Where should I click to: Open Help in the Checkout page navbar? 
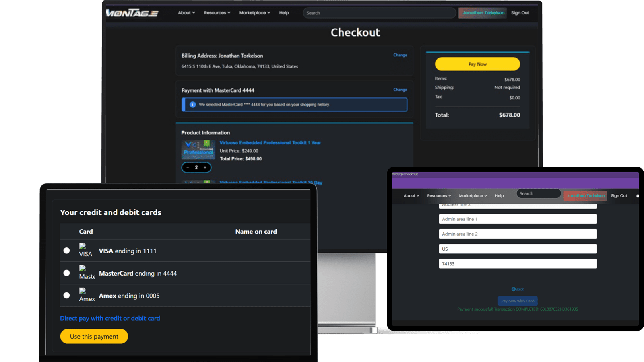(284, 13)
